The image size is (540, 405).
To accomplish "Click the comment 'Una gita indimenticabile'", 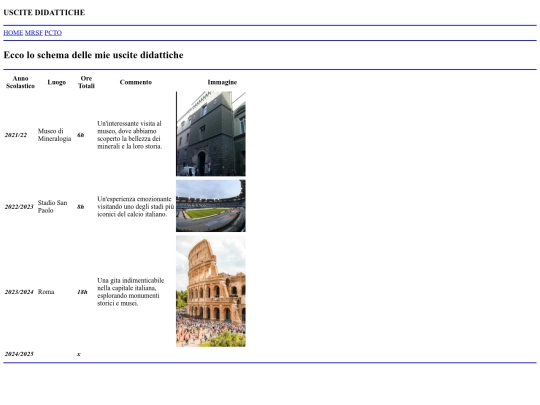I will (131, 292).
